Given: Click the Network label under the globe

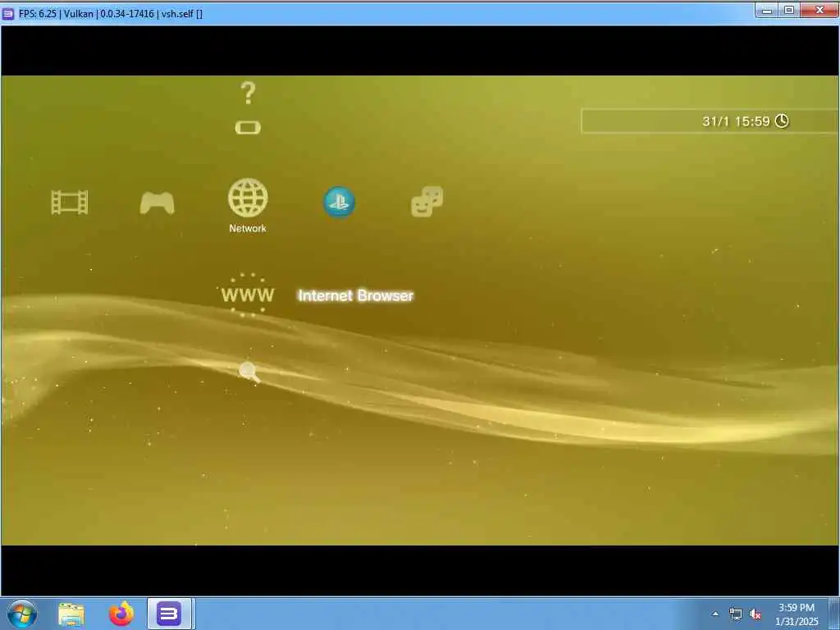Looking at the screenshot, I should coord(248,228).
